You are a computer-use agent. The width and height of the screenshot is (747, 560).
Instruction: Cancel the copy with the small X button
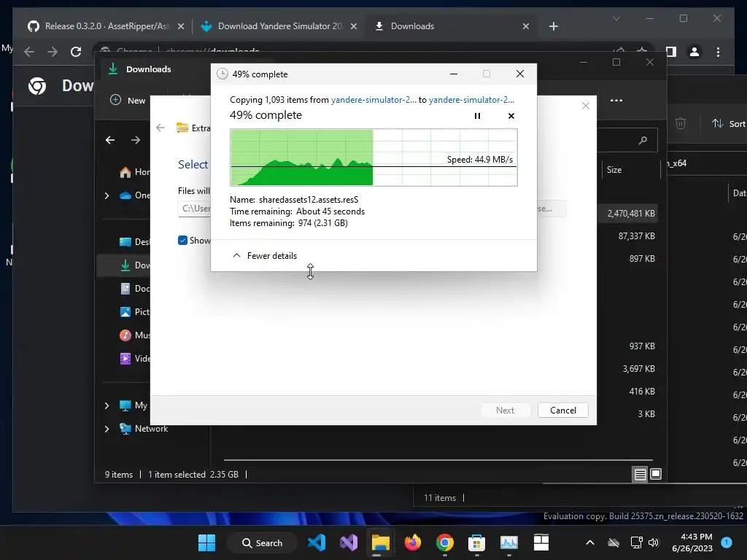[511, 116]
